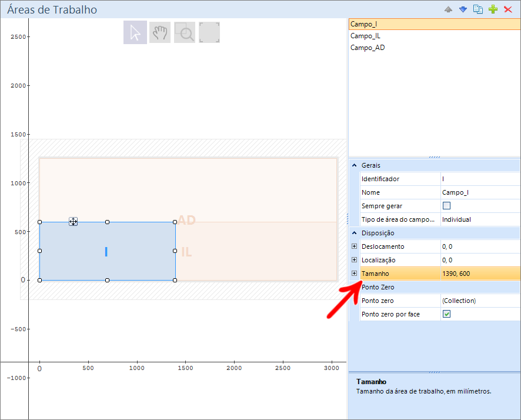Open the Ponto zero (Collection) value
This screenshot has width=521, height=420.
pos(480,301)
